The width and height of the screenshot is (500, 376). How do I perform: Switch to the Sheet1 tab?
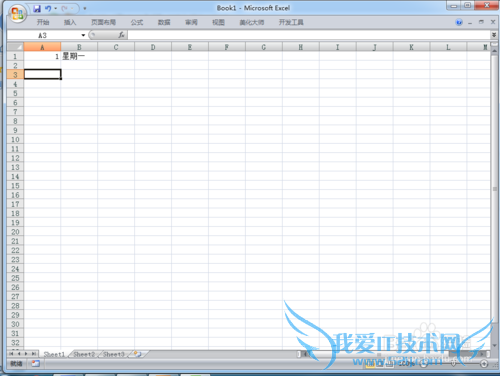54,354
